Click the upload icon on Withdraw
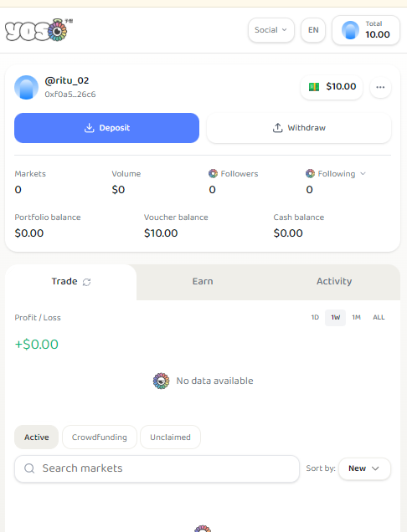 tap(277, 128)
